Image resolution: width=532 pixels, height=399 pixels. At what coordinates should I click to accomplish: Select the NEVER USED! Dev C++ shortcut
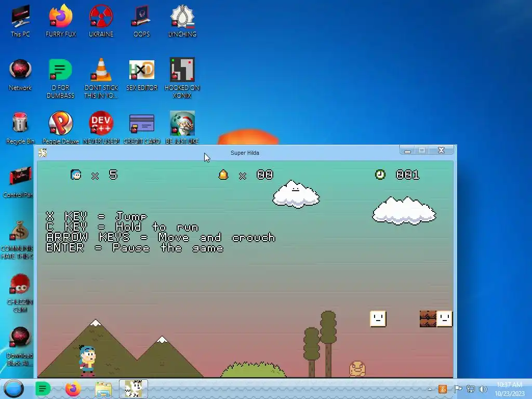point(101,128)
